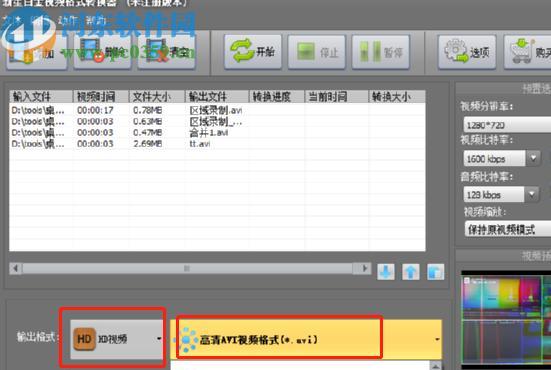Screen dimensions: 551x370
Task: Expand the 1600 kbps video bitrate dropdown
Action: tap(533, 158)
